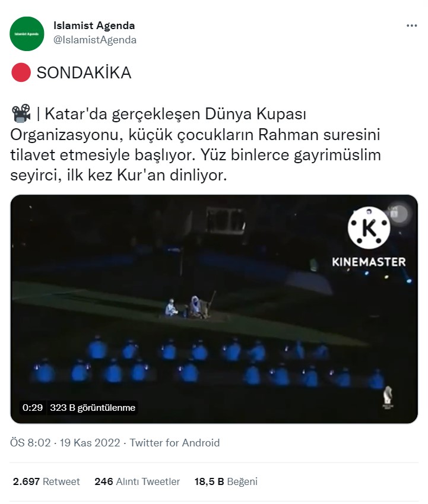Click the red circle emoji before SONDAKİKA

21,72
